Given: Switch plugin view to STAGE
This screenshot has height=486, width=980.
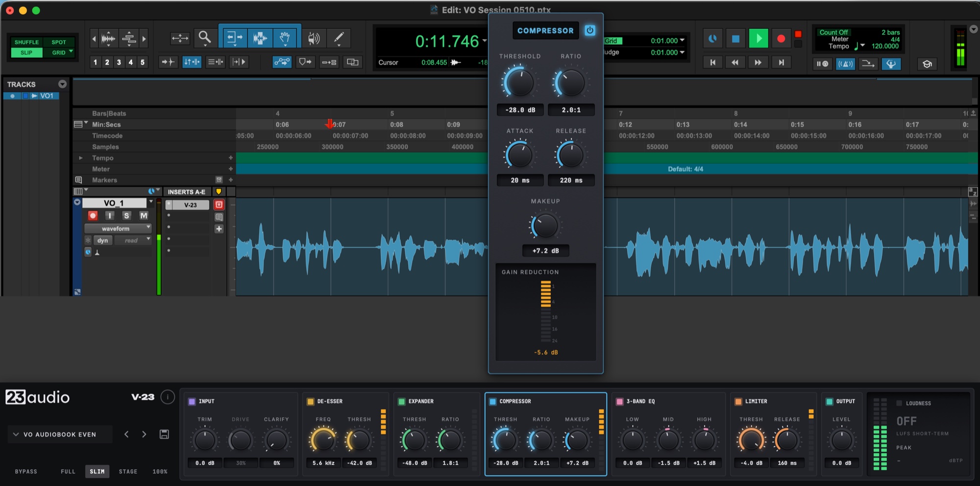Looking at the screenshot, I should point(128,471).
